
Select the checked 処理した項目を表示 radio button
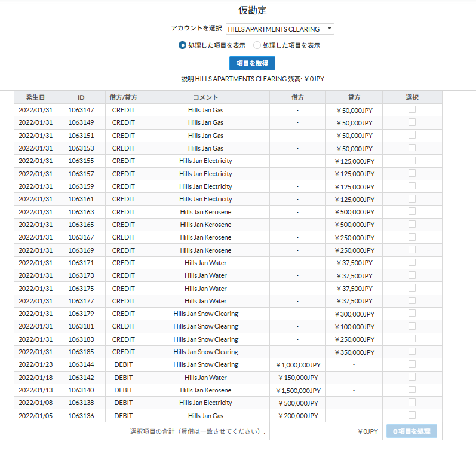click(x=183, y=45)
